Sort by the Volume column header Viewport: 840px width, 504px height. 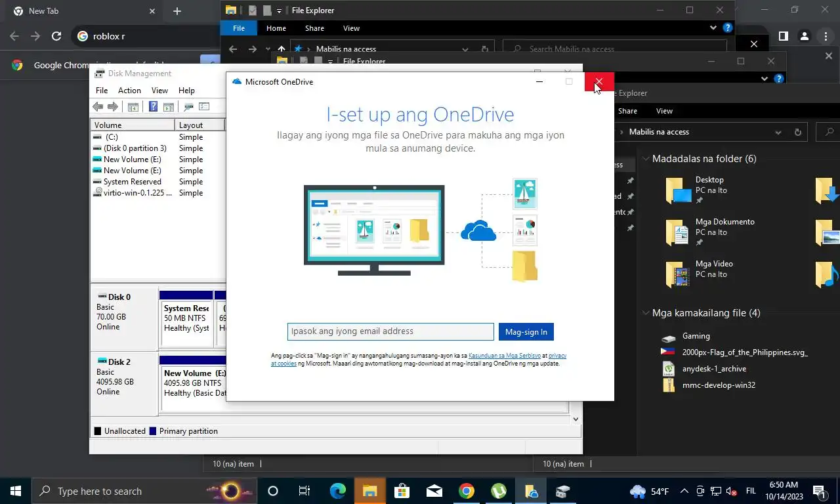(x=133, y=125)
